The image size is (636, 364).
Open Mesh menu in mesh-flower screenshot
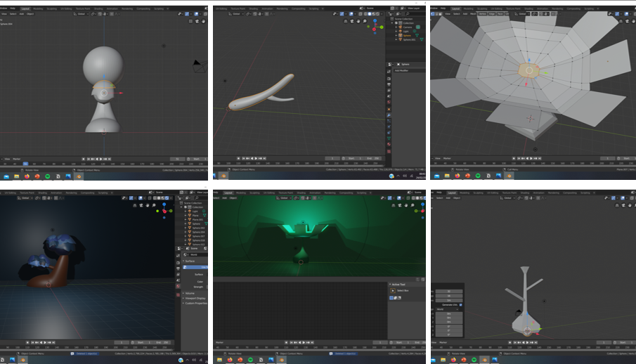(x=473, y=14)
